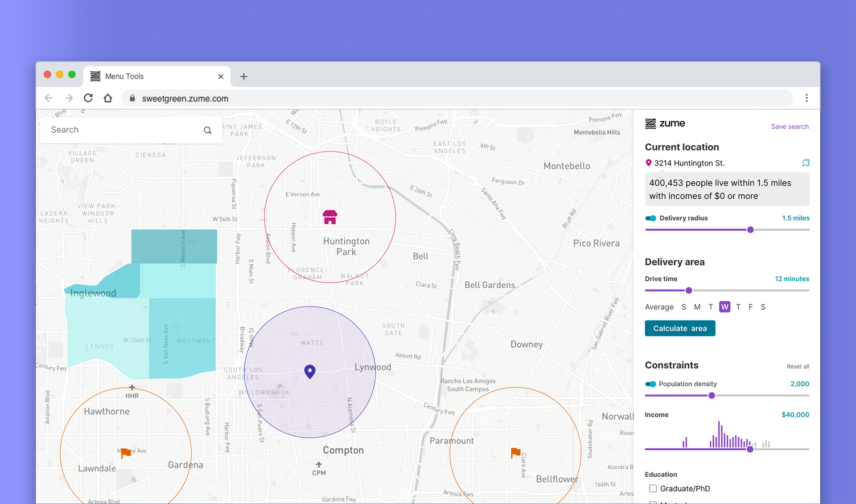Click the Delivery radius slider handle
This screenshot has width=856, height=504.
[x=750, y=230]
